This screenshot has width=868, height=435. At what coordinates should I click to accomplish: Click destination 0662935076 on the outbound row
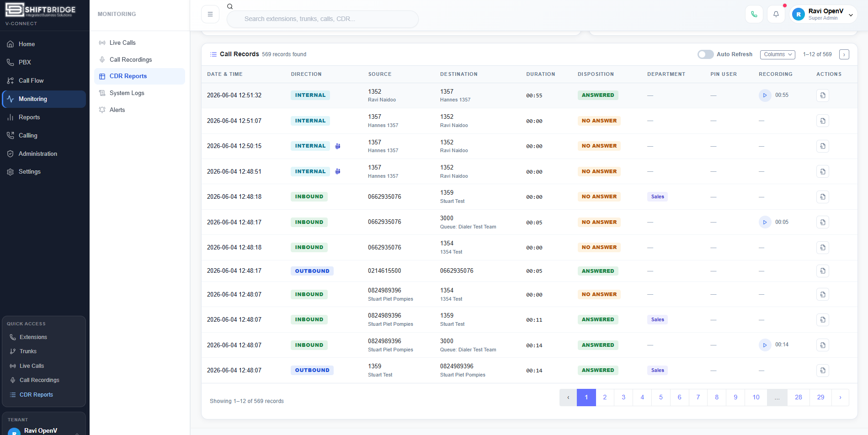(x=457, y=271)
